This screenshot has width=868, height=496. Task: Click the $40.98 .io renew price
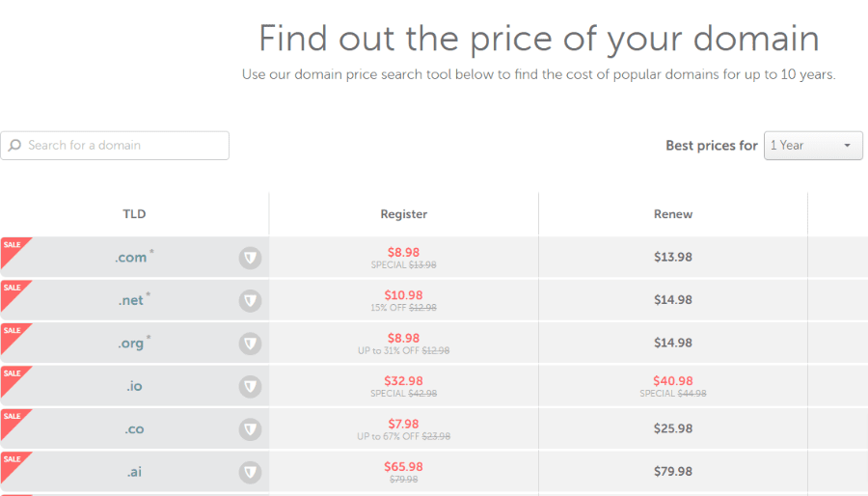click(x=673, y=381)
